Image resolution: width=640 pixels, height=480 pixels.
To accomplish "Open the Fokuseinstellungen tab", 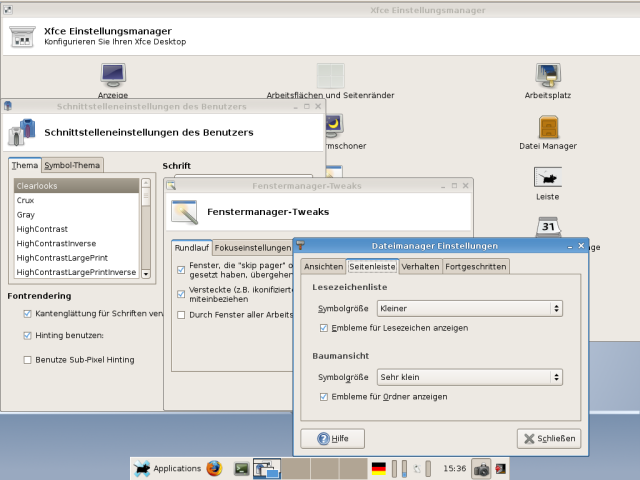I will (253, 248).
